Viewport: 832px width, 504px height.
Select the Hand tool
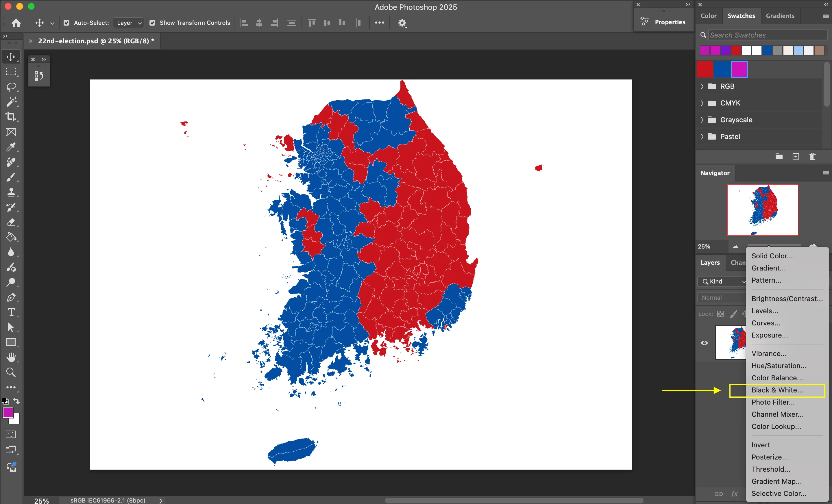[11, 357]
